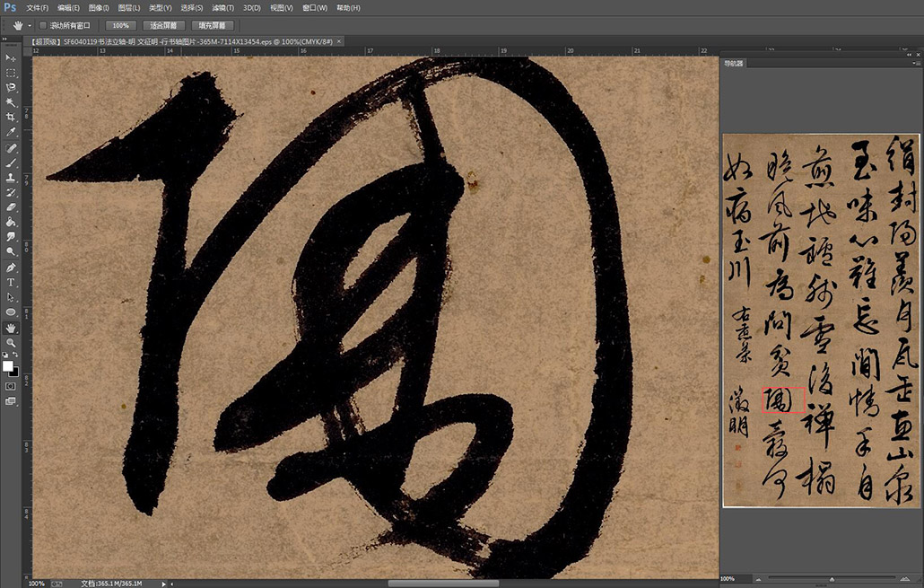Click the document size 文档:365.1M/365.1M text
The image size is (924, 588).
point(111,584)
